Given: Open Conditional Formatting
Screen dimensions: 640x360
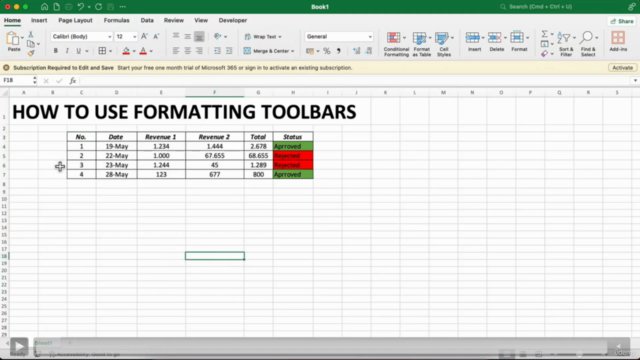Looking at the screenshot, I should click(396, 44).
